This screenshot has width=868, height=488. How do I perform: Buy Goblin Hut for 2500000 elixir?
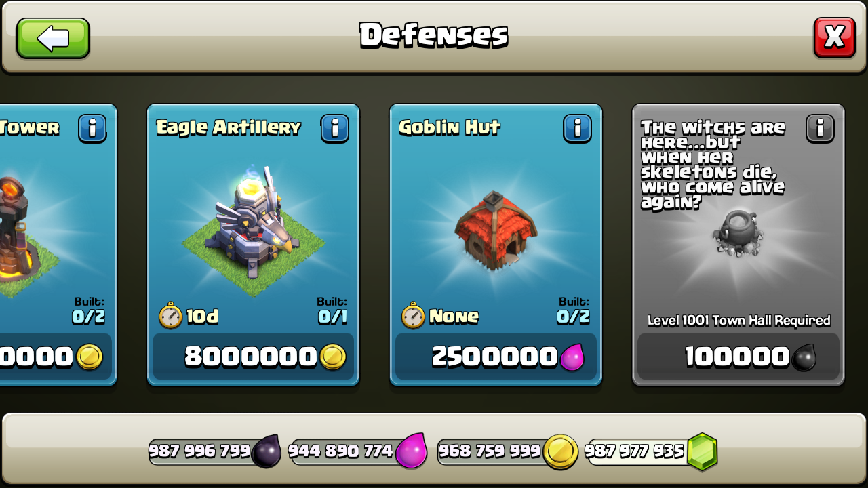click(496, 357)
